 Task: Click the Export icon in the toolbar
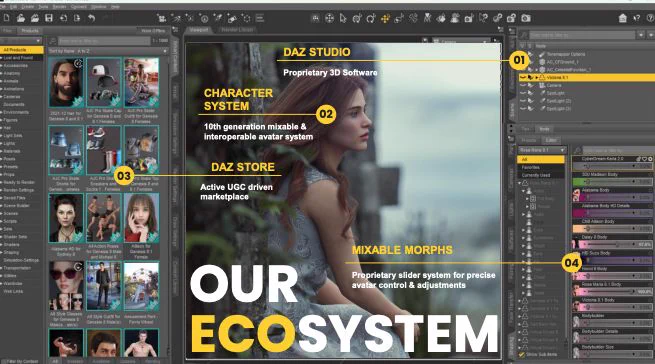(x=77, y=18)
